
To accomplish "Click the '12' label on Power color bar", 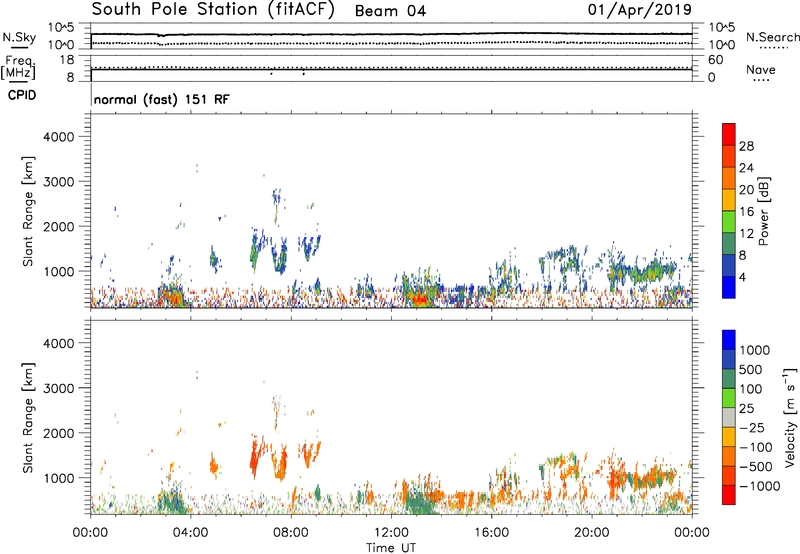I will [x=746, y=234].
